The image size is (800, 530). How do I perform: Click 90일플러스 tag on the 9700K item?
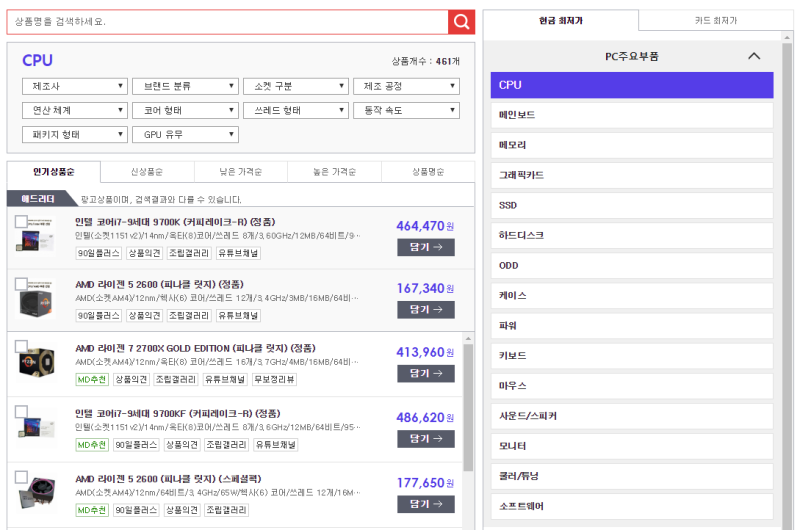pyautogui.click(x=98, y=253)
